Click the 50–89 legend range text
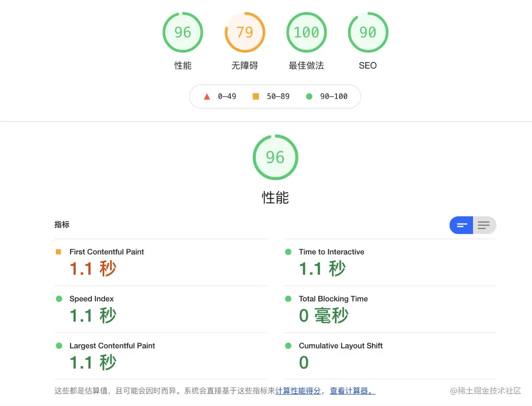532x406 pixels. click(278, 96)
